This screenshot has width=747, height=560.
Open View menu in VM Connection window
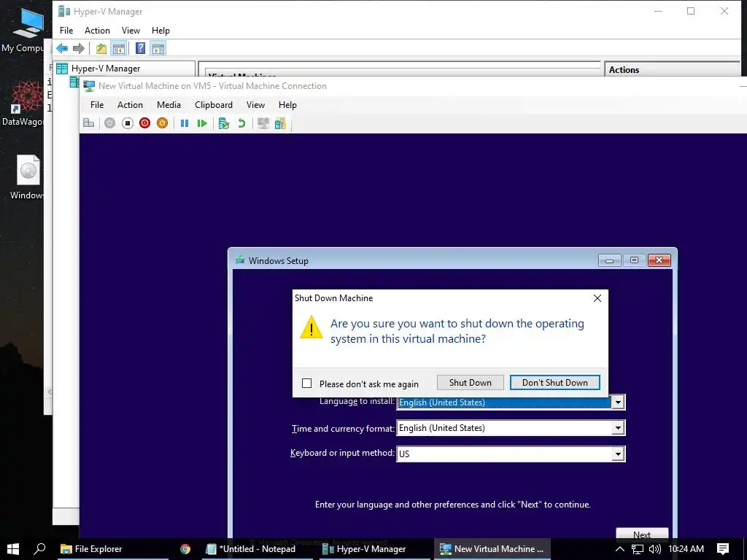[x=255, y=105]
